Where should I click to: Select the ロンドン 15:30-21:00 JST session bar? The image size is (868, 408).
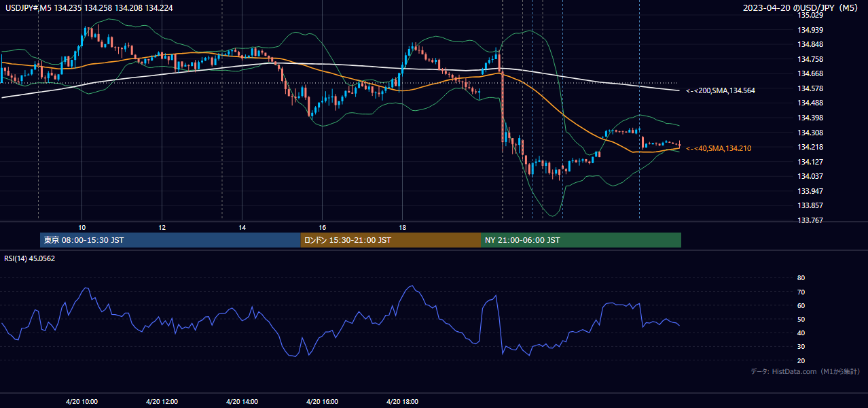click(391, 240)
